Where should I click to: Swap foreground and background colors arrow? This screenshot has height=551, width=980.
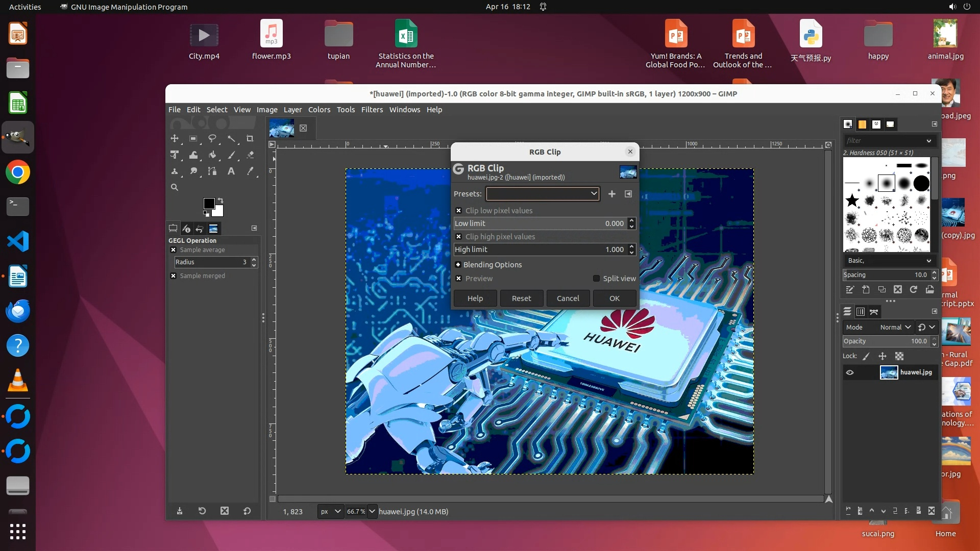pos(220,200)
